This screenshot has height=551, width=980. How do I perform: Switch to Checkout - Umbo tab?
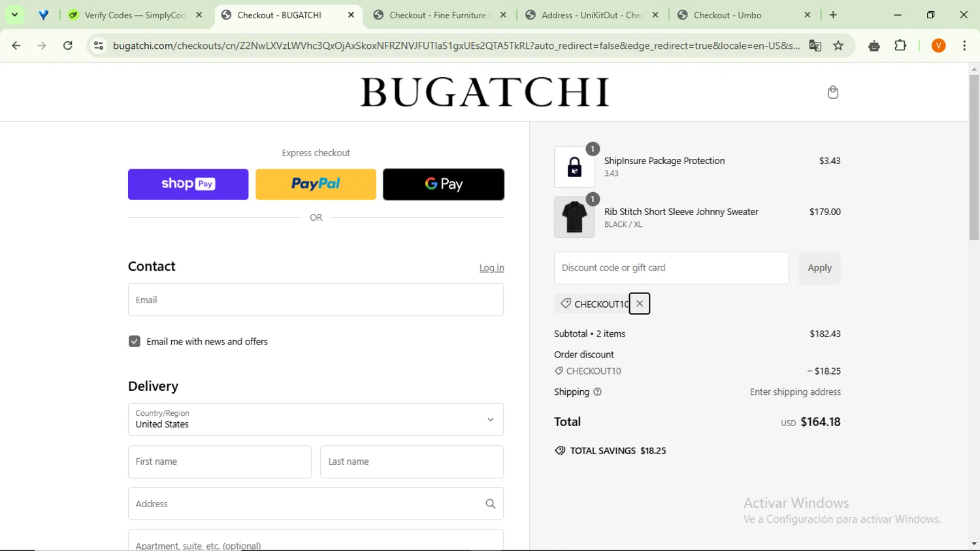click(x=743, y=14)
